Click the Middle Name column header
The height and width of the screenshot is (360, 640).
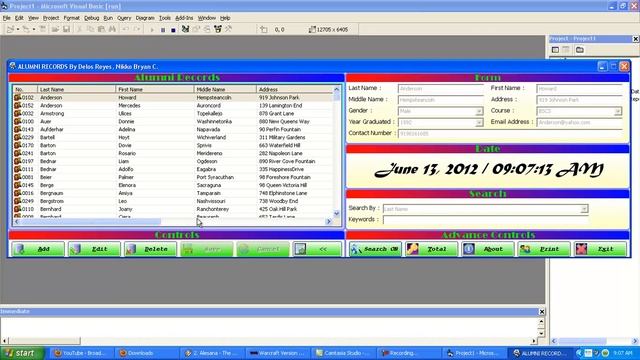[225, 89]
